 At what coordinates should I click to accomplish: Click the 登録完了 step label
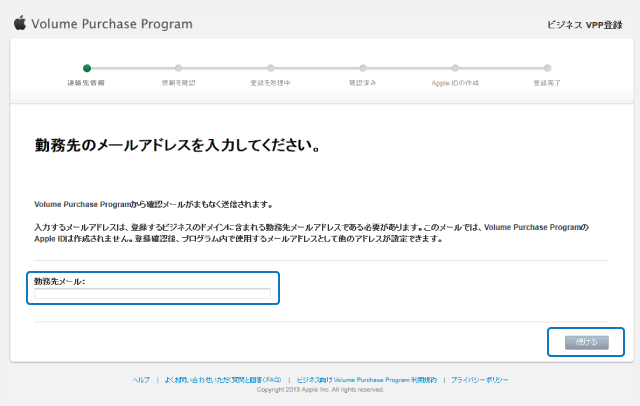pyautogui.click(x=546, y=82)
